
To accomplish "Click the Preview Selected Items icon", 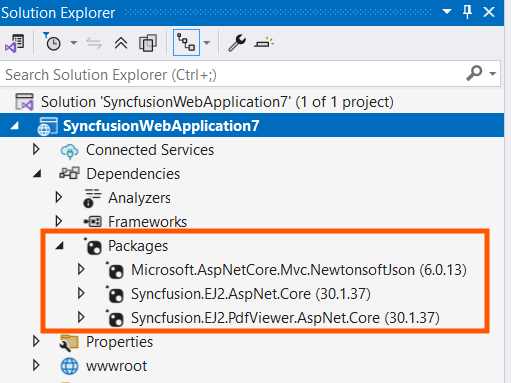I will click(x=264, y=43).
